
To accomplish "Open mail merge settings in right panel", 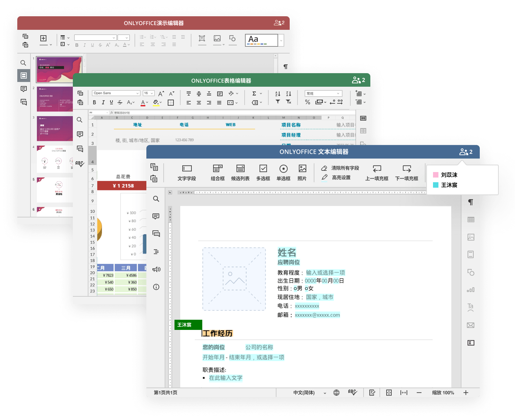I will tap(471, 325).
